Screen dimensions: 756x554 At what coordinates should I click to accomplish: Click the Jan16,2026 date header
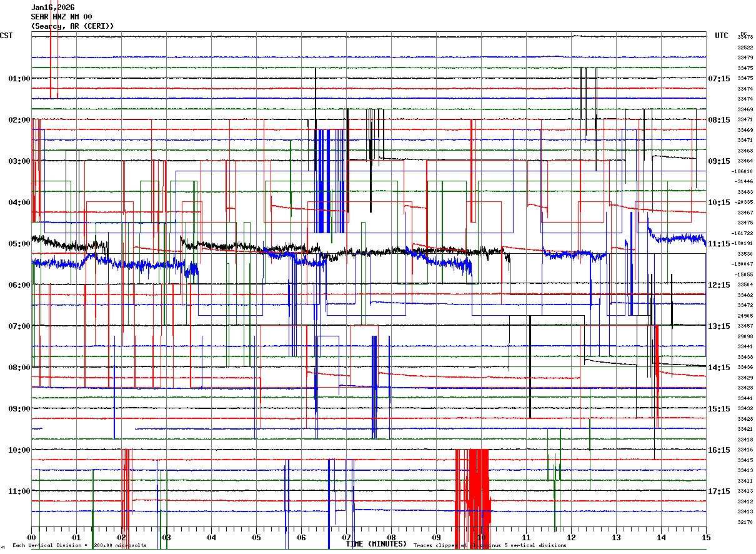pyautogui.click(x=52, y=8)
